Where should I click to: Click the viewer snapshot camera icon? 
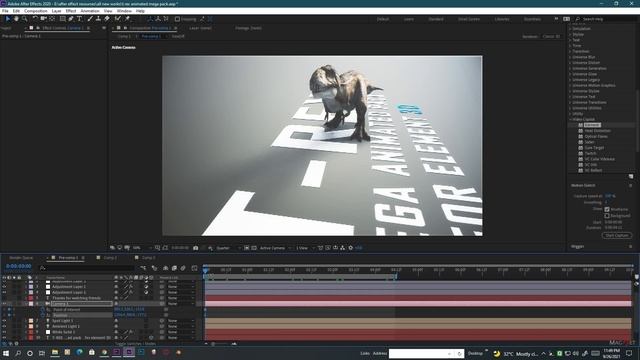pos(196,248)
